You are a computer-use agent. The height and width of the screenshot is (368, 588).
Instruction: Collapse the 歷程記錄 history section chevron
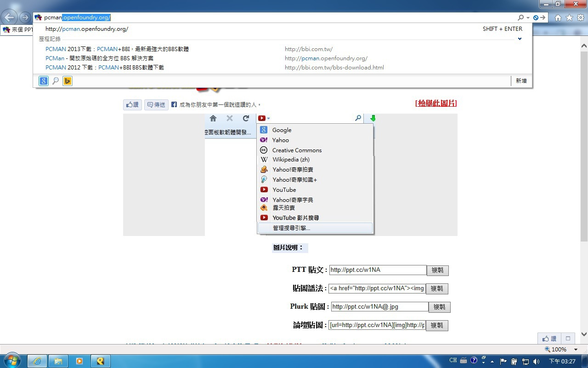[520, 39]
